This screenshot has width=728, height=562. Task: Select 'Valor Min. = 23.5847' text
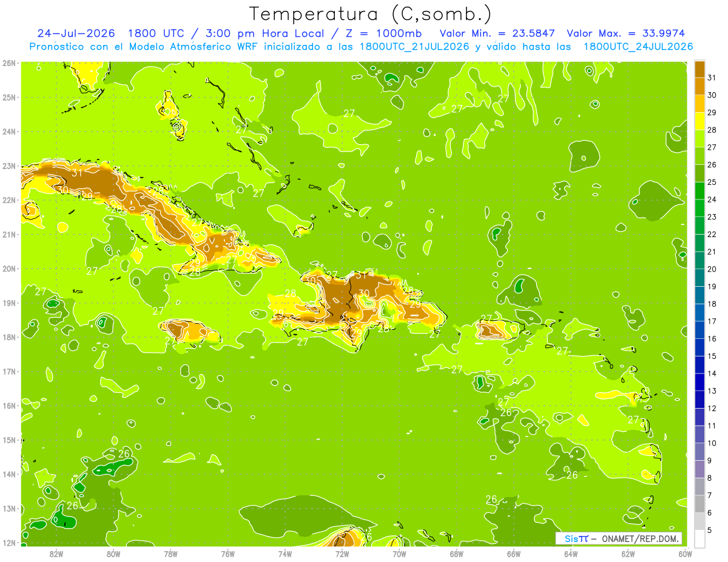pyautogui.click(x=497, y=33)
